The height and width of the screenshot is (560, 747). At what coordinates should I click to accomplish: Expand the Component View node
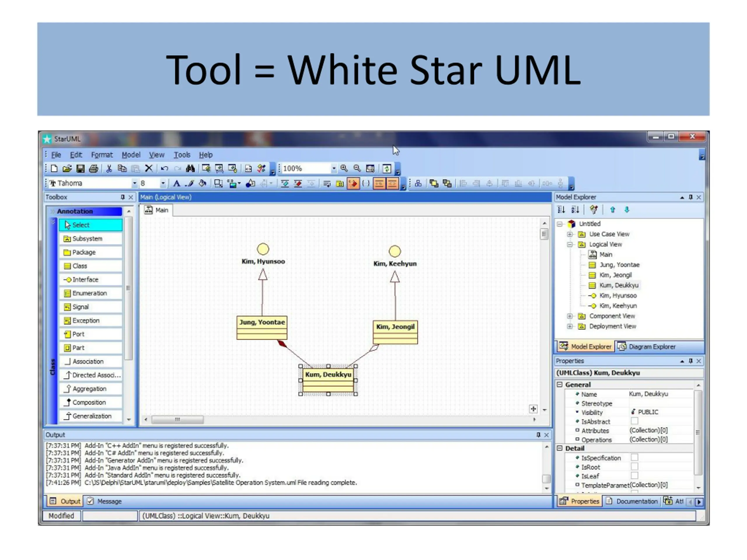[x=570, y=316]
